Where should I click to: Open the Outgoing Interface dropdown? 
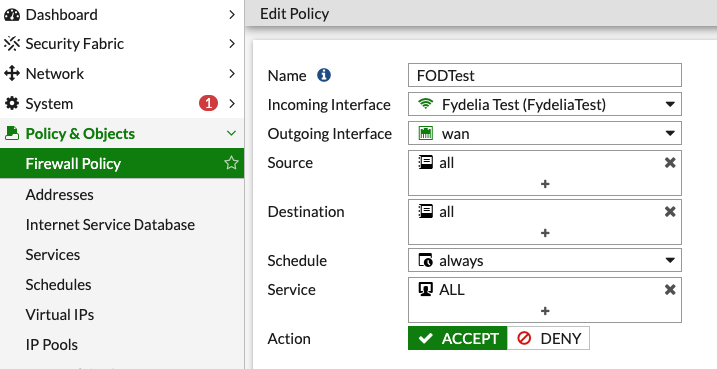670,134
